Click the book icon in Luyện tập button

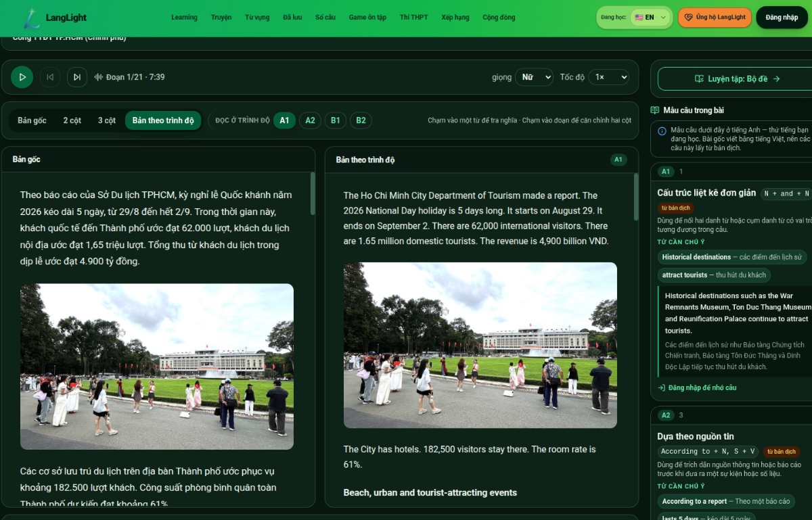[700, 78]
